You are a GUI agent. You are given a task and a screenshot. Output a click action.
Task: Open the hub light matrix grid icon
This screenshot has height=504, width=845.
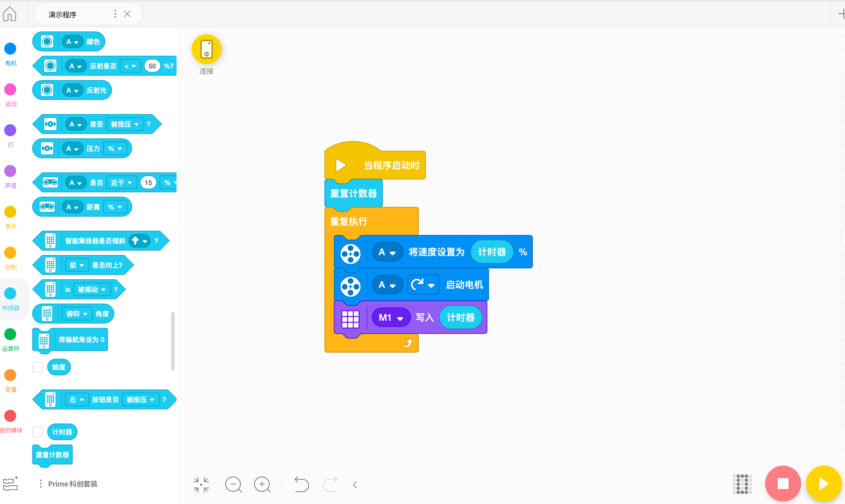(x=742, y=484)
